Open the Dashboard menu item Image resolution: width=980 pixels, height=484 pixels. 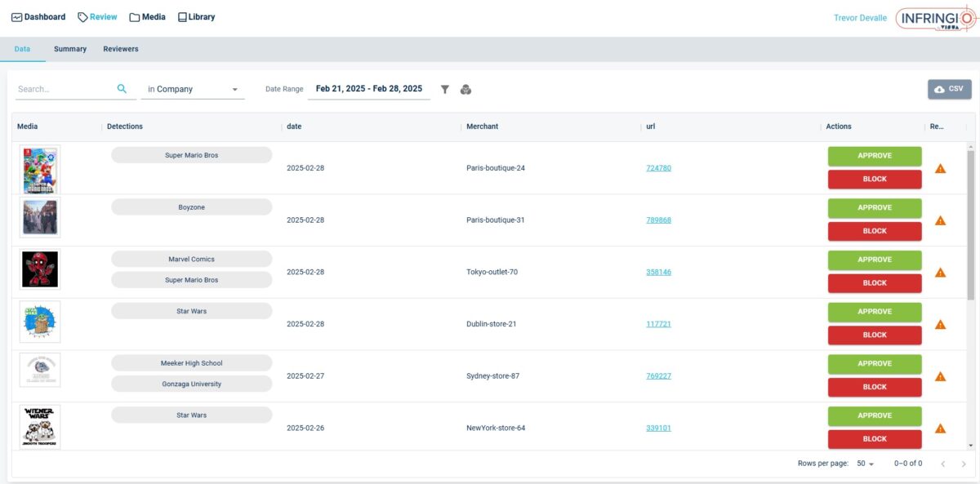pos(38,17)
